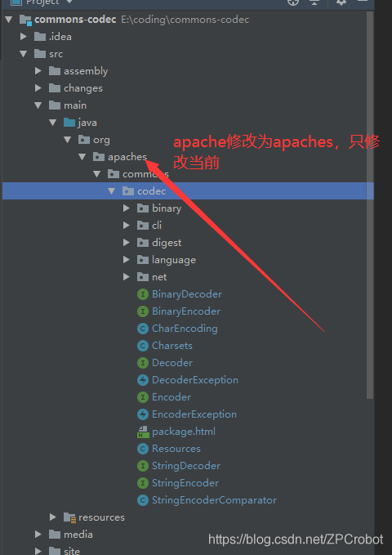This screenshot has height=555, width=392.
Task: Click the binary package icon
Action: tap(143, 208)
